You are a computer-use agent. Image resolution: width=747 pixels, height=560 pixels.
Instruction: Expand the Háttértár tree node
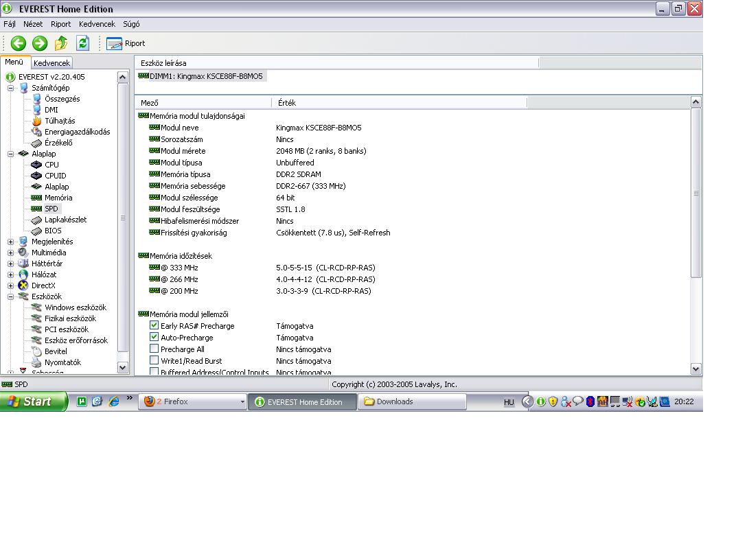point(10,264)
